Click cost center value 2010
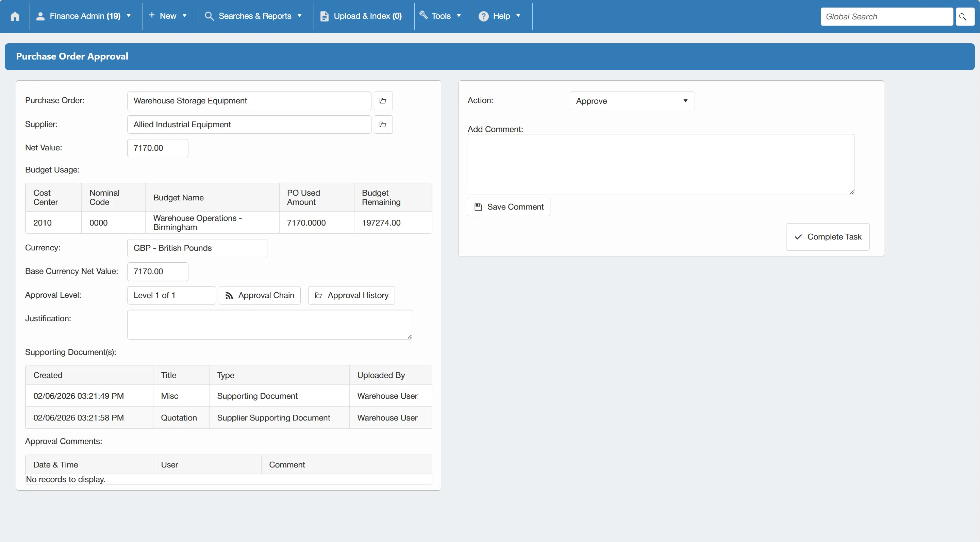The height and width of the screenshot is (542, 980). (x=42, y=223)
